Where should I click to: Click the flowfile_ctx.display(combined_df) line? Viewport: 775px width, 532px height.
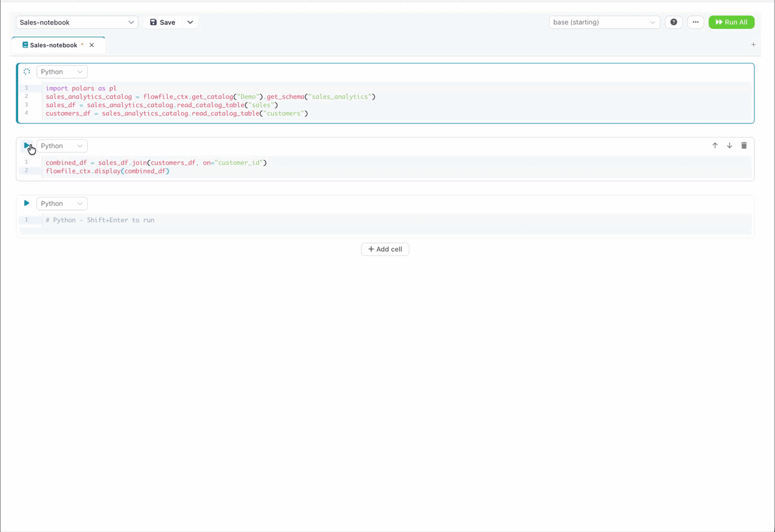(x=108, y=171)
